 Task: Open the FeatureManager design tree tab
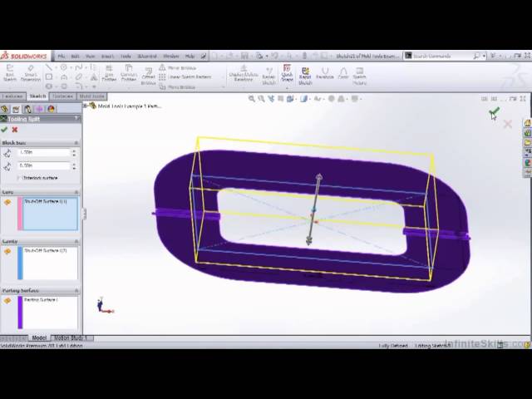coord(4,109)
